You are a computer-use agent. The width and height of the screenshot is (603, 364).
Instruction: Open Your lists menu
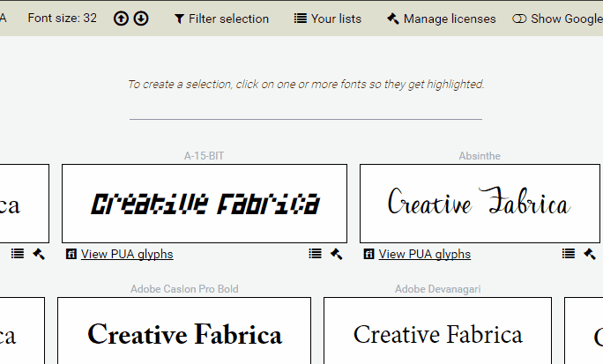(x=327, y=19)
